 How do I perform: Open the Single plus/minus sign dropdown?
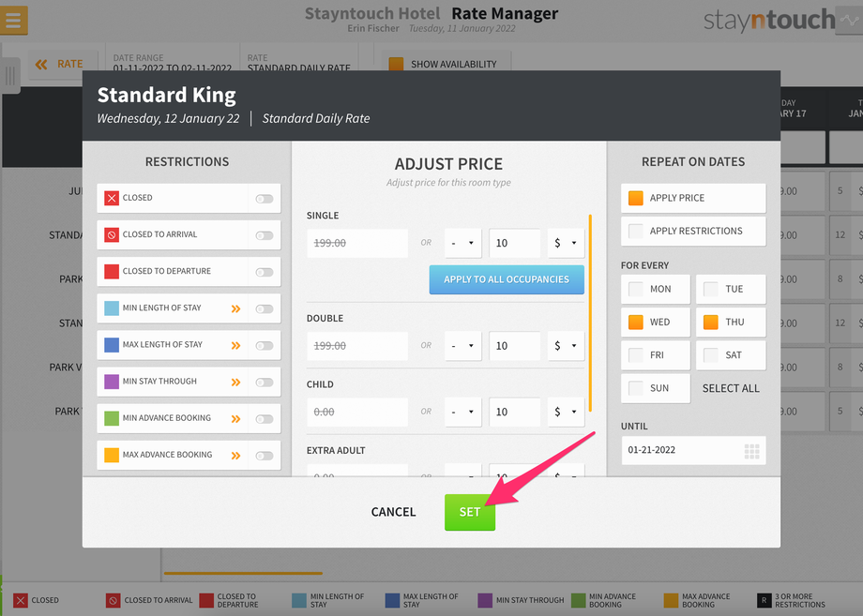(x=462, y=243)
